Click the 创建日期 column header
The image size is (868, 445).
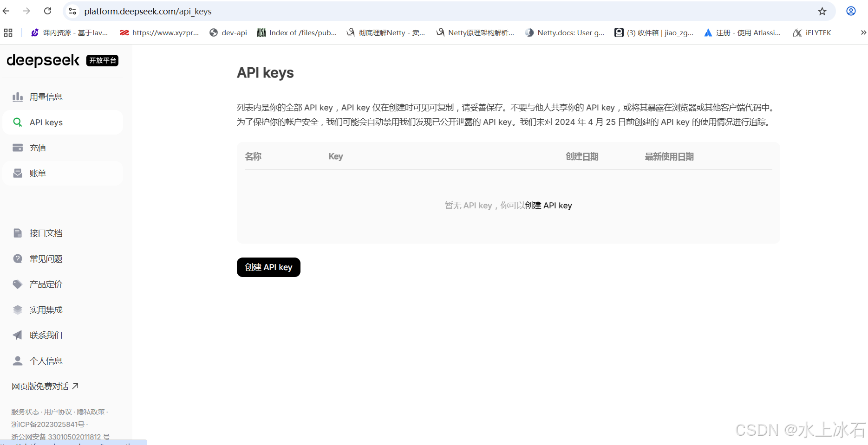pyautogui.click(x=582, y=156)
